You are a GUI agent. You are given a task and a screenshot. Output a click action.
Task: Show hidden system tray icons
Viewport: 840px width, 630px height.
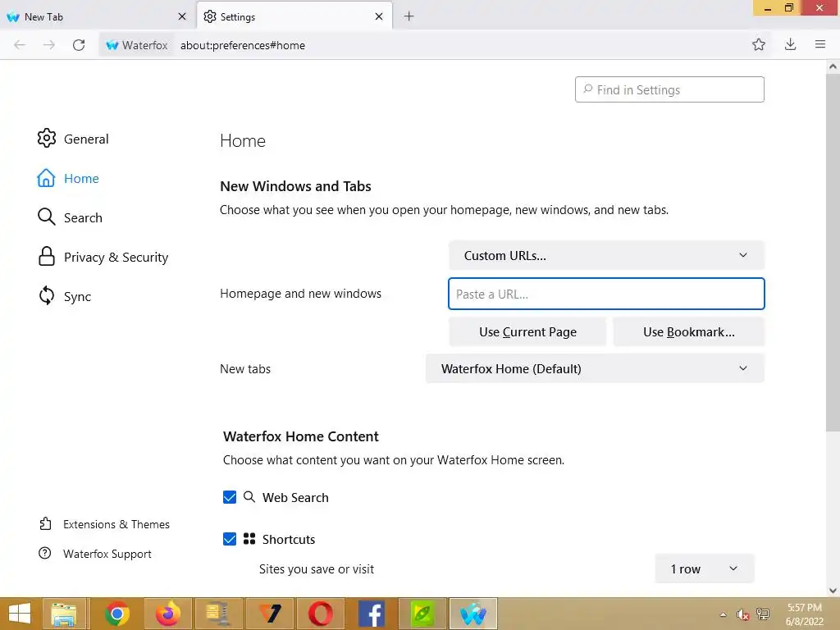723,614
